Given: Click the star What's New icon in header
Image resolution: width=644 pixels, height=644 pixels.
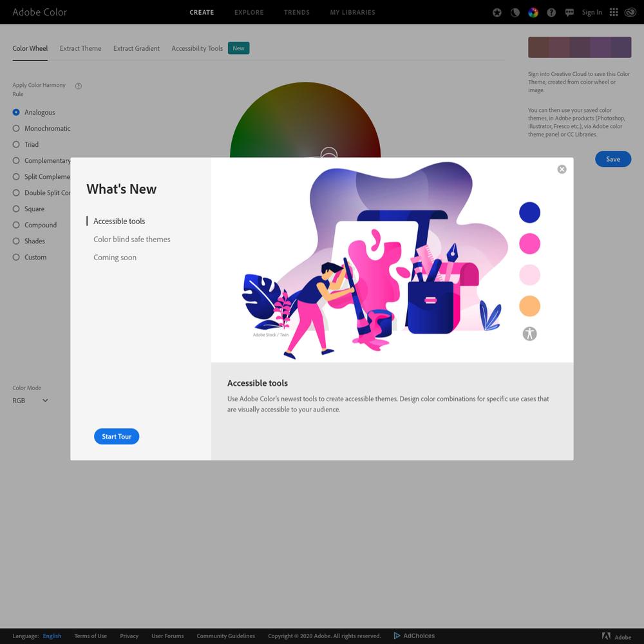Looking at the screenshot, I should [497, 12].
